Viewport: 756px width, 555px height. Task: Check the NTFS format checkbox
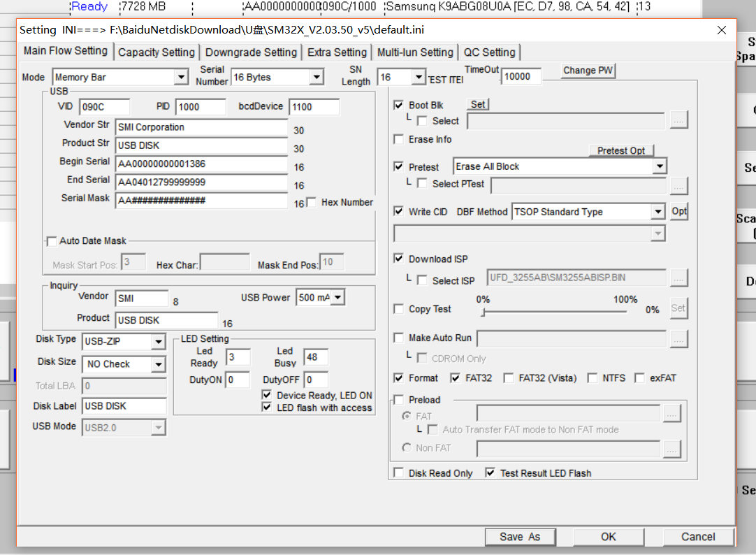pos(592,378)
